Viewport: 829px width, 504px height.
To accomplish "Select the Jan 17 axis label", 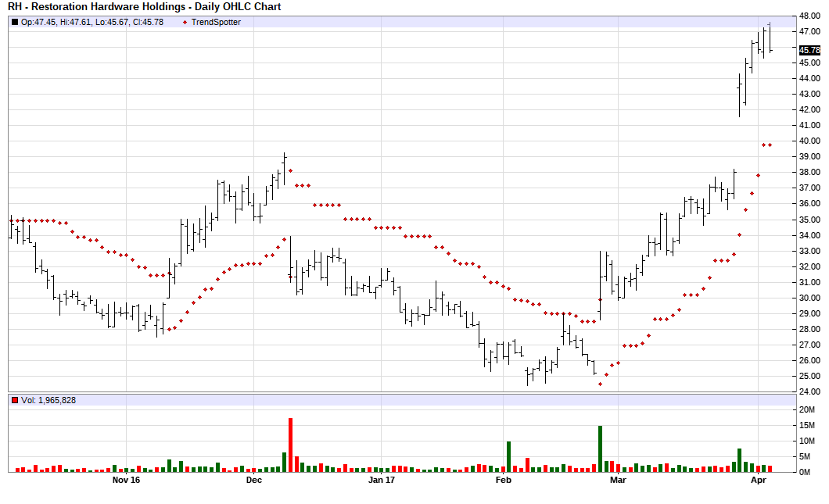I will click(x=383, y=481).
